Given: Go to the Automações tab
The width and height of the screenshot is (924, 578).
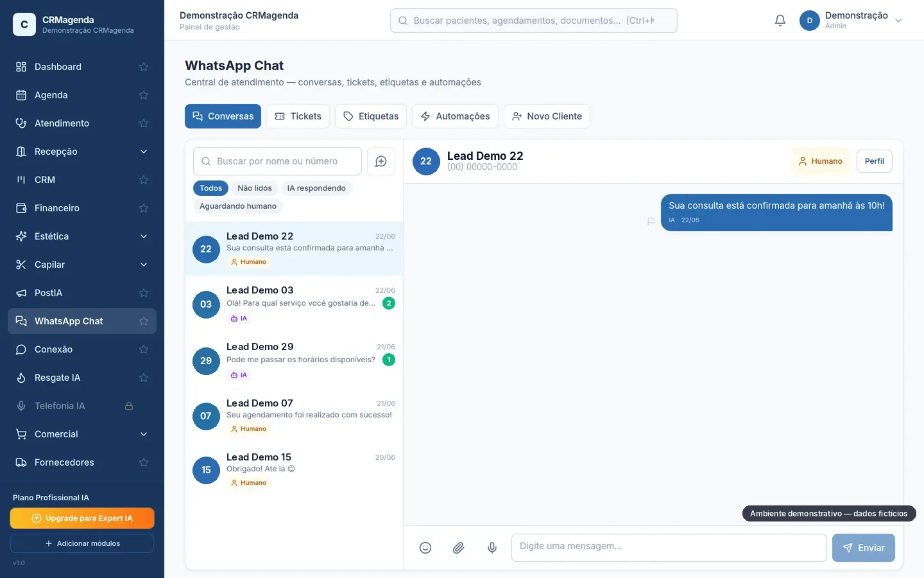Looking at the screenshot, I should [x=455, y=116].
